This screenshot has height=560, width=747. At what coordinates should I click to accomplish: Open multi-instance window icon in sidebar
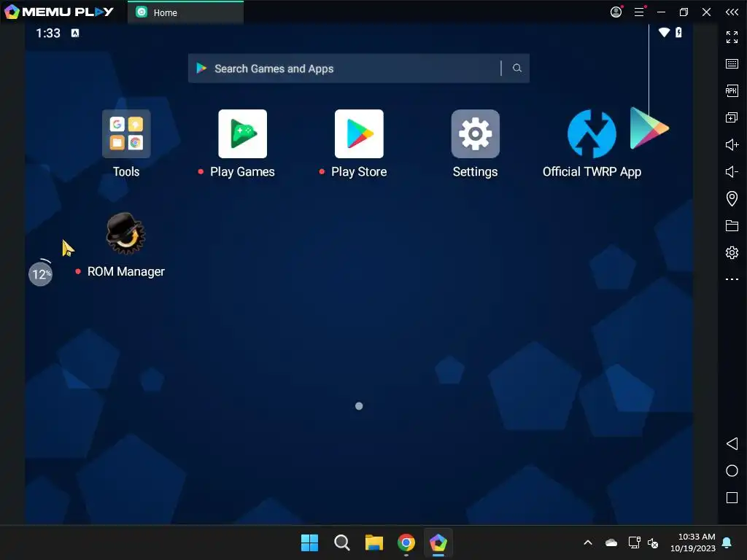[x=732, y=117]
